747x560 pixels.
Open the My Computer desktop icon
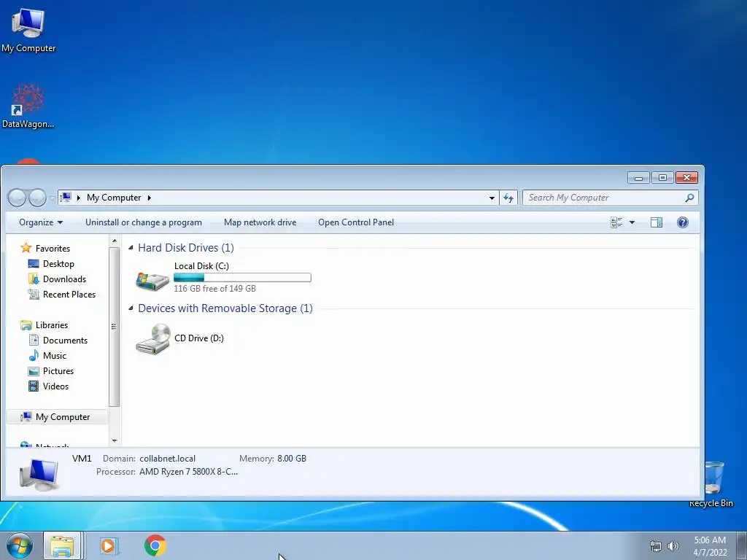[28, 29]
